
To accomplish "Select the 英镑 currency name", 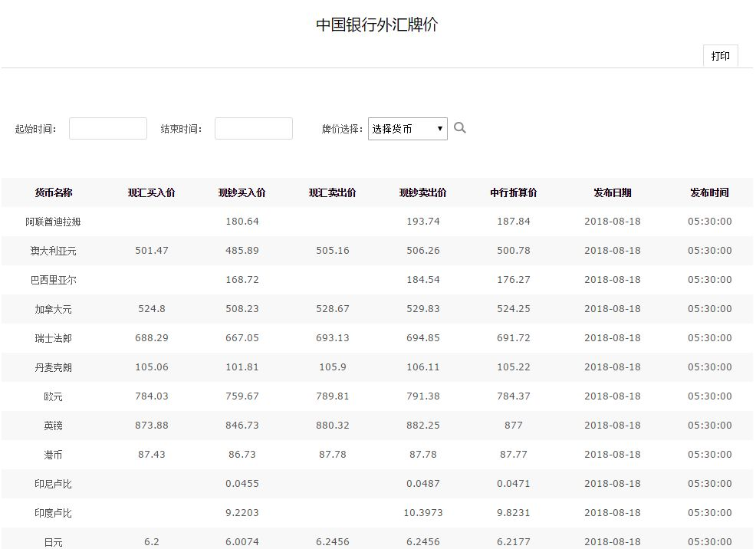I will (54, 426).
